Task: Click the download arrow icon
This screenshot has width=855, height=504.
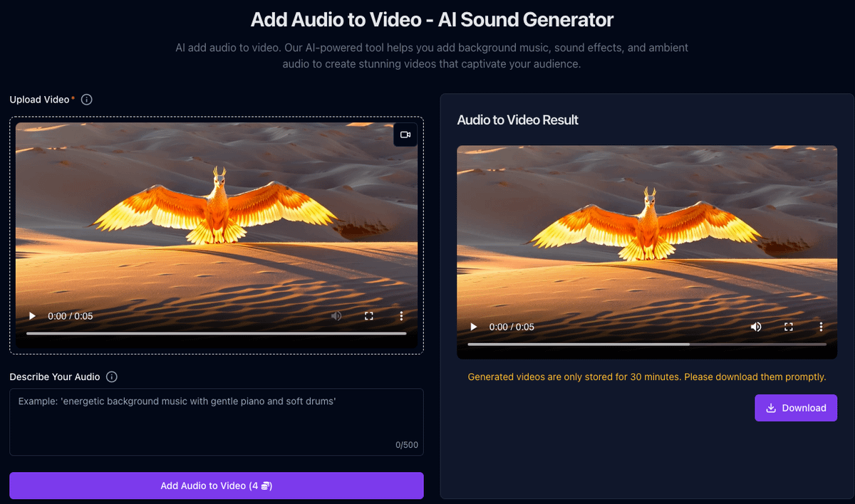Action: pyautogui.click(x=771, y=408)
